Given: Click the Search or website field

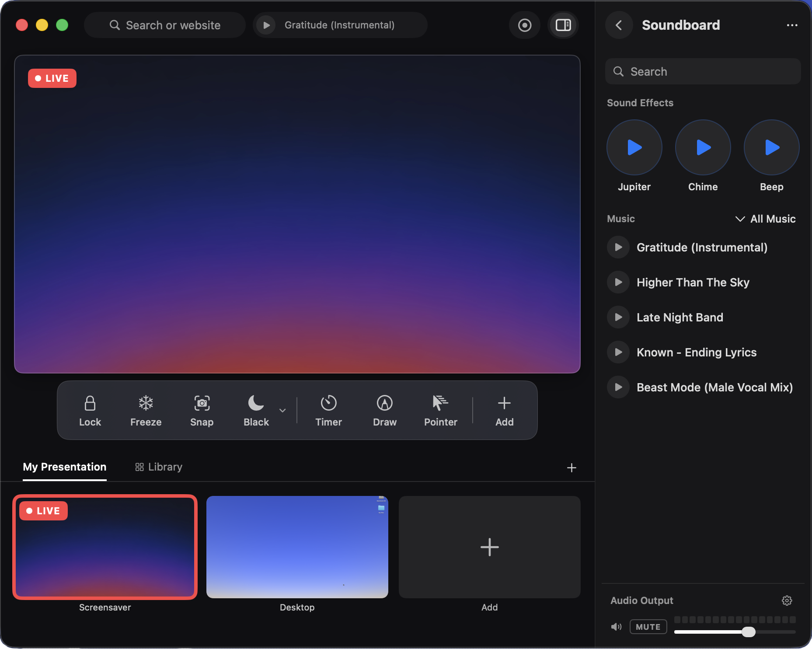Looking at the screenshot, I should [x=165, y=25].
